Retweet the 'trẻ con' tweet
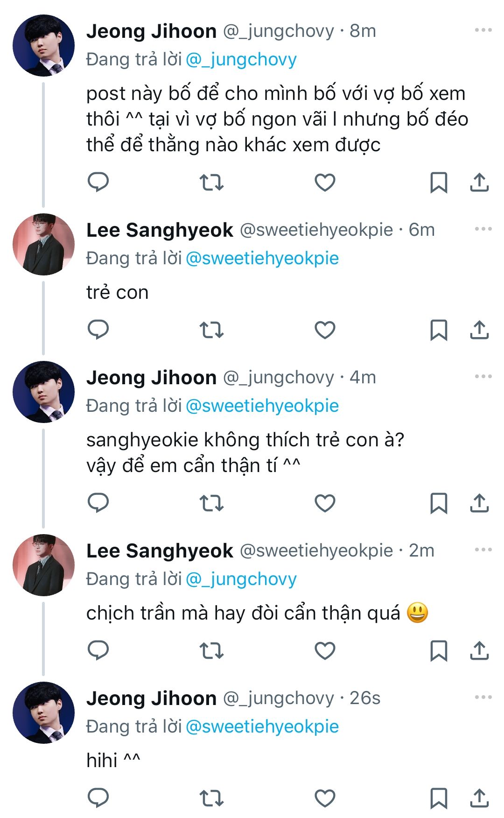The image size is (504, 818). coord(211,330)
